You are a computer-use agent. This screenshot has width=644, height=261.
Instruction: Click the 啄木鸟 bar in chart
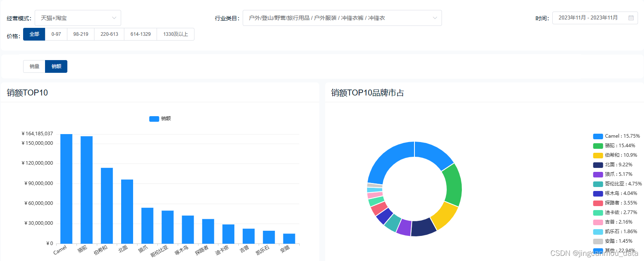pos(188,230)
